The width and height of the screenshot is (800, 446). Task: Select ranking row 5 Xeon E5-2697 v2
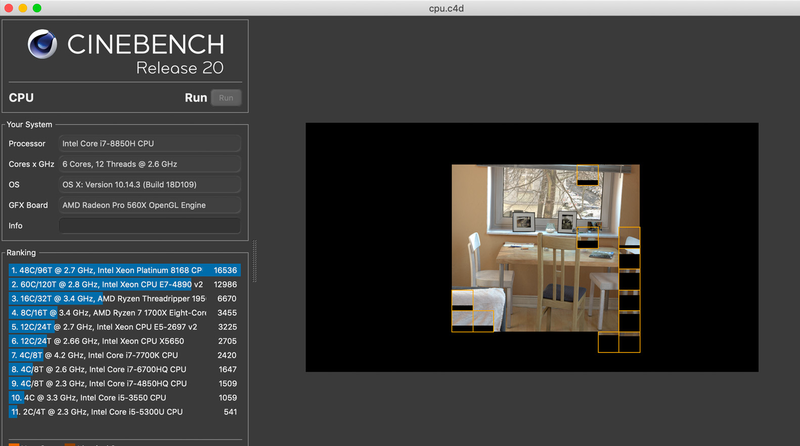pos(124,327)
